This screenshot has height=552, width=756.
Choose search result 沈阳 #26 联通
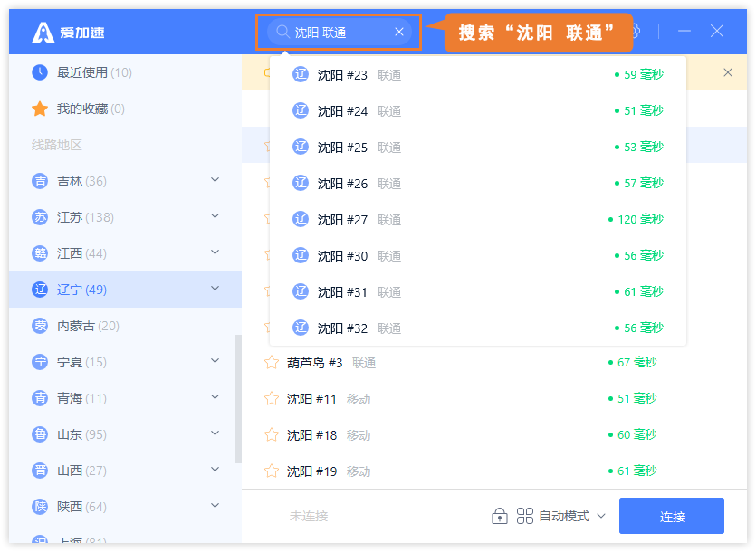click(478, 183)
